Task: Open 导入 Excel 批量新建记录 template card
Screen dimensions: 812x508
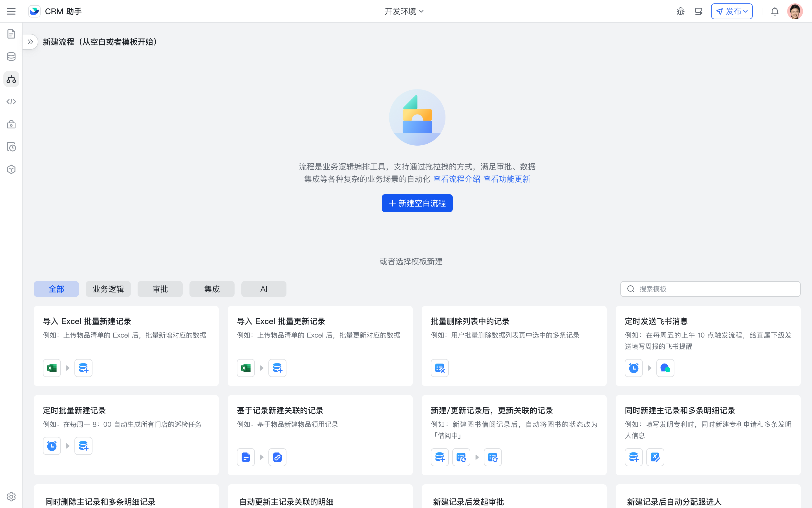Action: (x=126, y=346)
